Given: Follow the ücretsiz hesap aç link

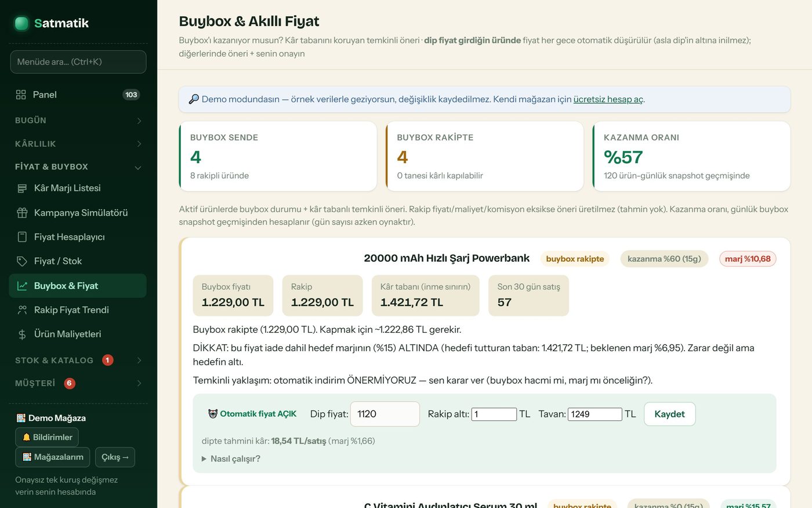Looking at the screenshot, I should (608, 99).
